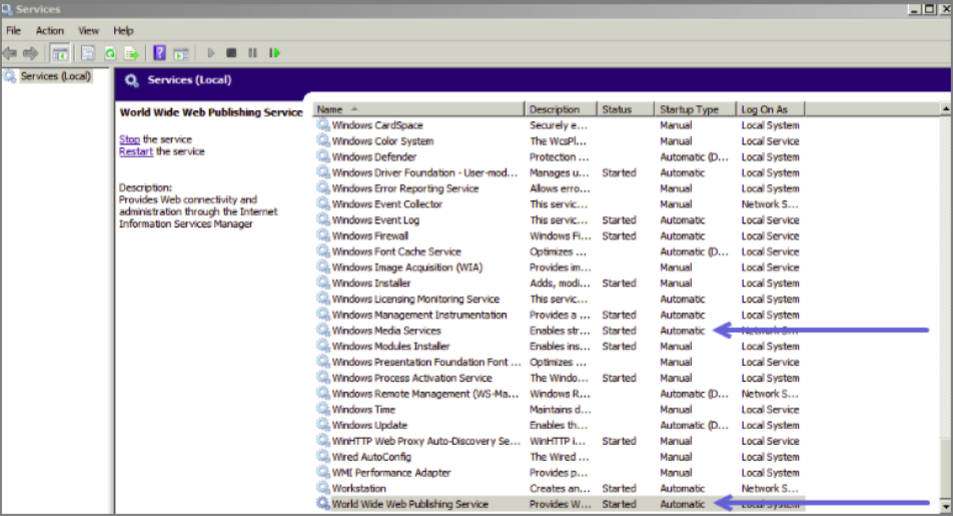Sort by Status column header
Screen dimensions: 953x516
click(625, 109)
